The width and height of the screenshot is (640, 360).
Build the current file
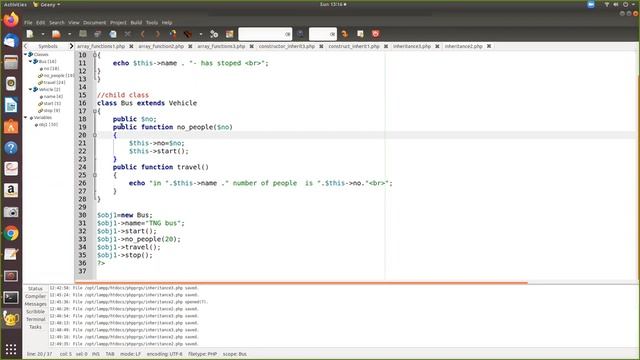188,34
